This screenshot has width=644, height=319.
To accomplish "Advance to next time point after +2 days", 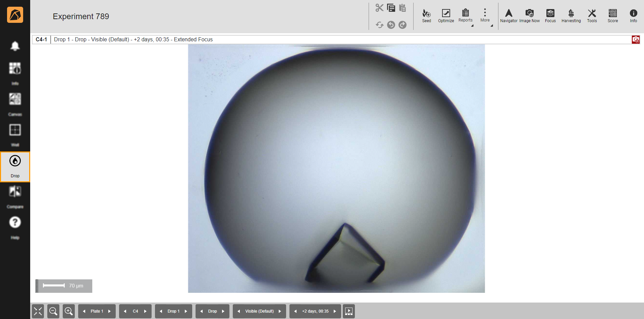I will tap(335, 311).
